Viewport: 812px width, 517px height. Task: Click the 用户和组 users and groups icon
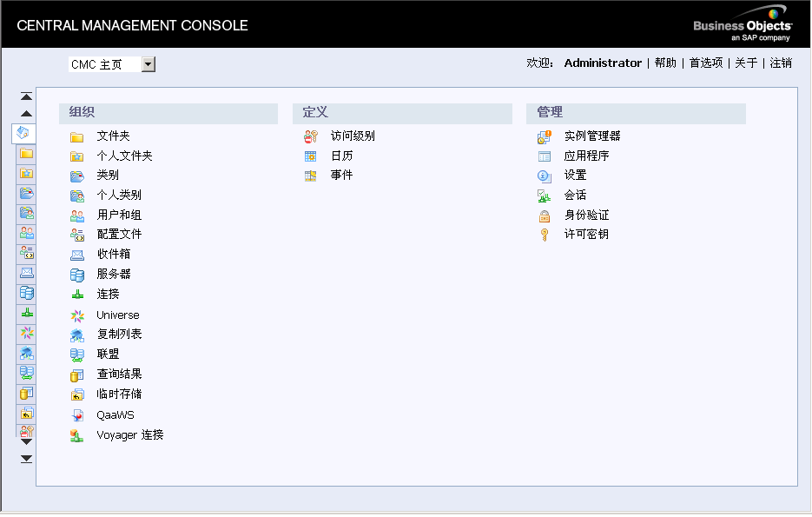click(x=77, y=215)
